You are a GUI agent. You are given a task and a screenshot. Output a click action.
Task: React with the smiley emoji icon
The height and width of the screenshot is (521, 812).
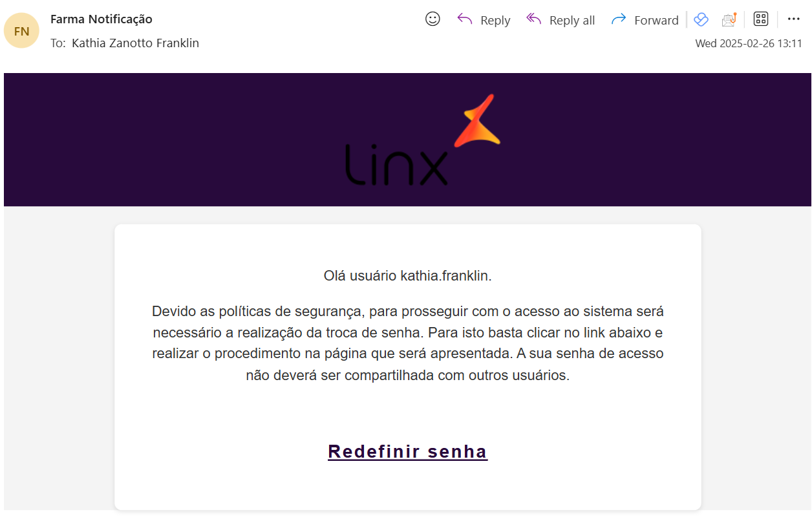433,19
